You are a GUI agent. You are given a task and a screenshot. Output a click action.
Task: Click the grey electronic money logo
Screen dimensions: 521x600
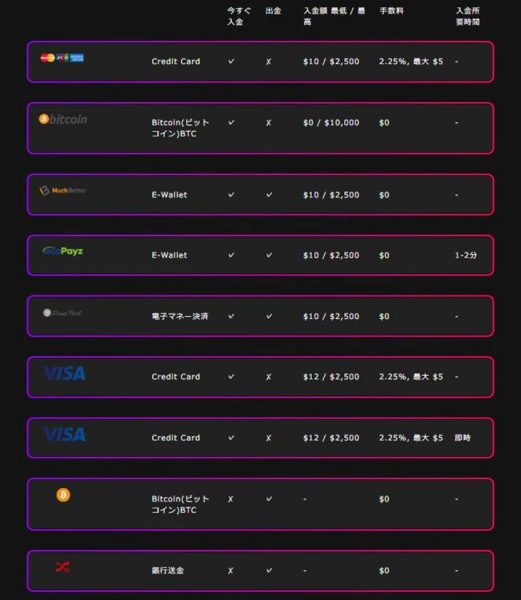[62, 313]
